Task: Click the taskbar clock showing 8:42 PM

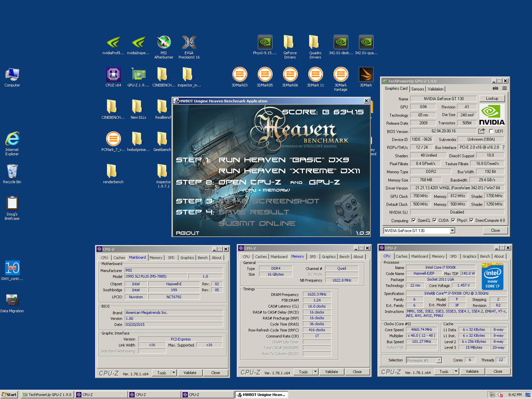Action: click(515, 395)
